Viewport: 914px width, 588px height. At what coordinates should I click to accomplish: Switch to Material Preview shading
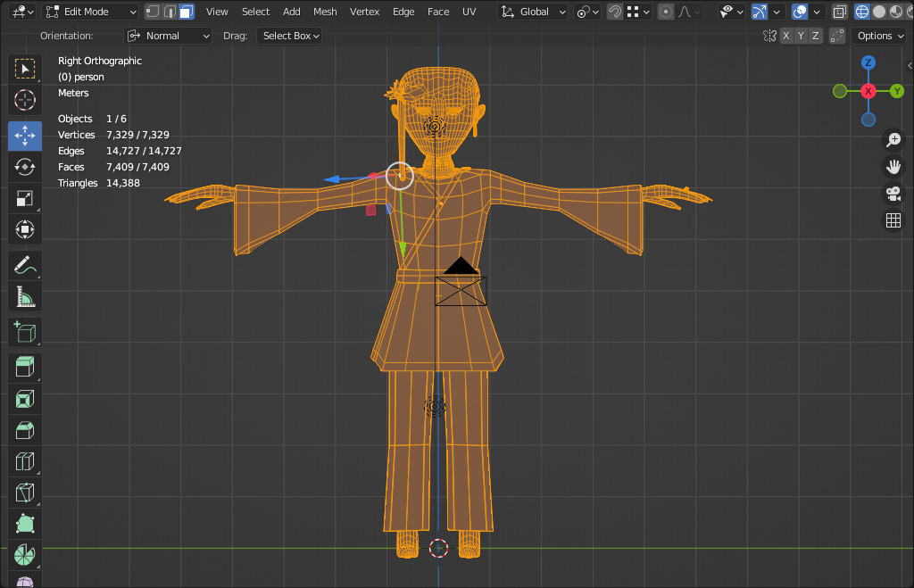pos(896,12)
